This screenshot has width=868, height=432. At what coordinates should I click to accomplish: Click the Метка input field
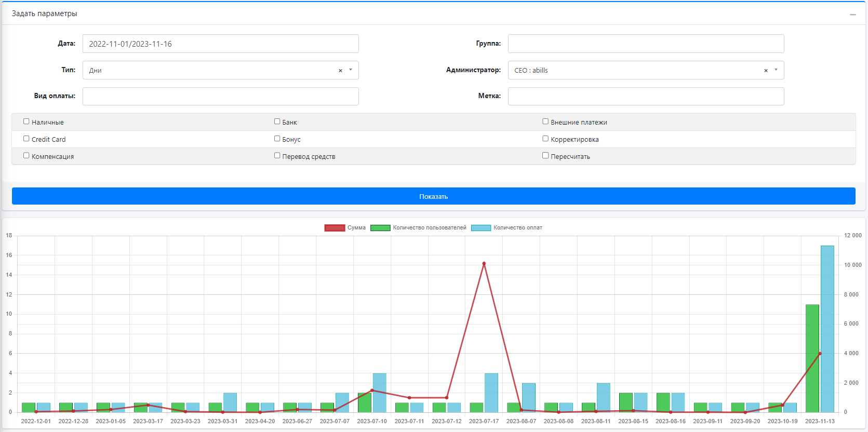point(646,96)
